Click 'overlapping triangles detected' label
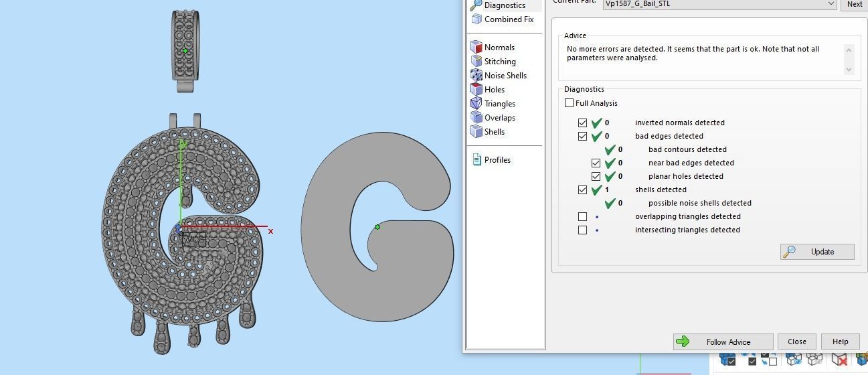This screenshot has height=375, width=868. coord(687,216)
